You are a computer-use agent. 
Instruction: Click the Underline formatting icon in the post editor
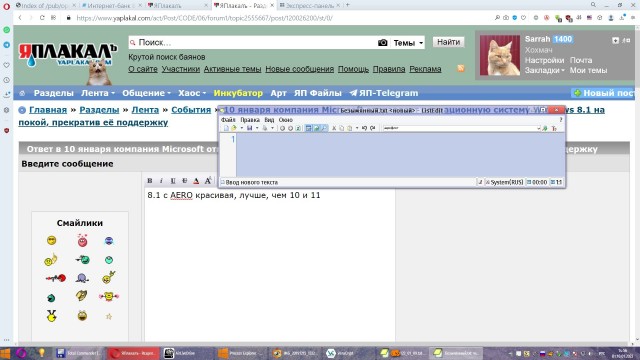point(173,180)
